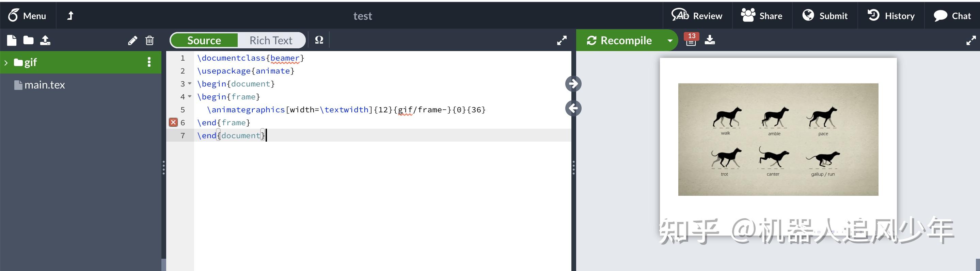
Task: Click the new folder icon
Action: click(x=29, y=41)
